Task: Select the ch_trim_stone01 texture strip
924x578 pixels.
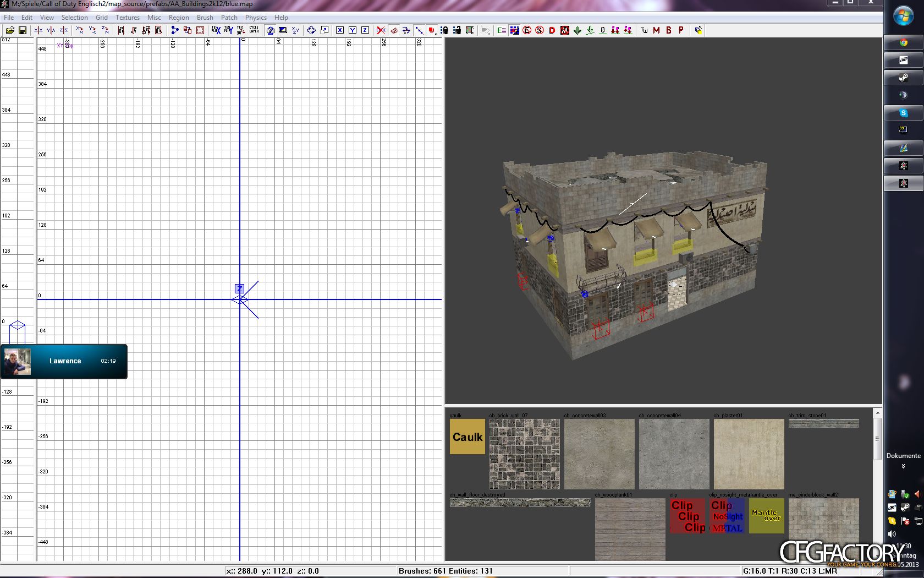Action: [x=824, y=423]
